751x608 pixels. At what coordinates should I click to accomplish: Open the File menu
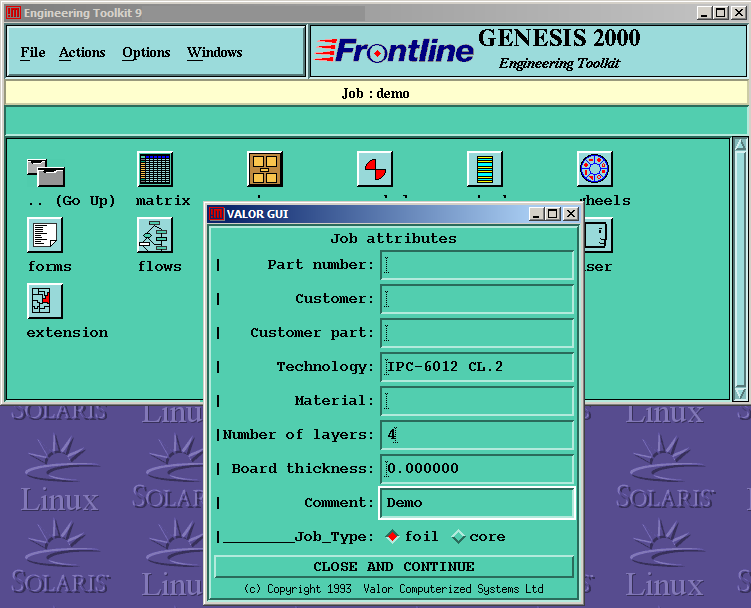point(33,52)
